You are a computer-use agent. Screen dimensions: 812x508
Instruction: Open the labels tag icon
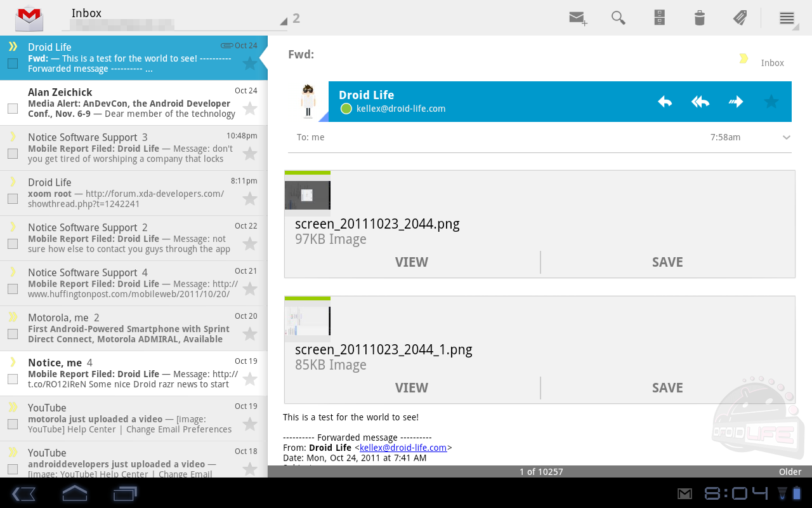tap(740, 18)
